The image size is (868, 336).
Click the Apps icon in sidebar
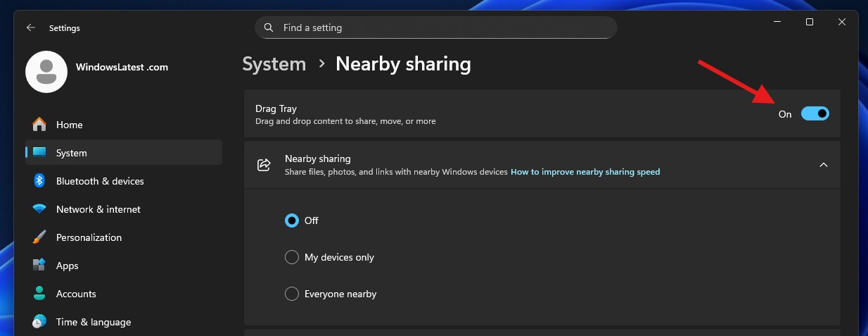(39, 266)
